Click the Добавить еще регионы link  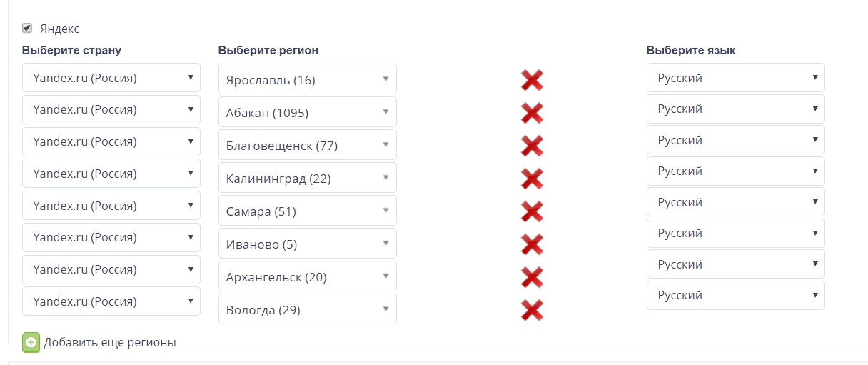[110, 342]
